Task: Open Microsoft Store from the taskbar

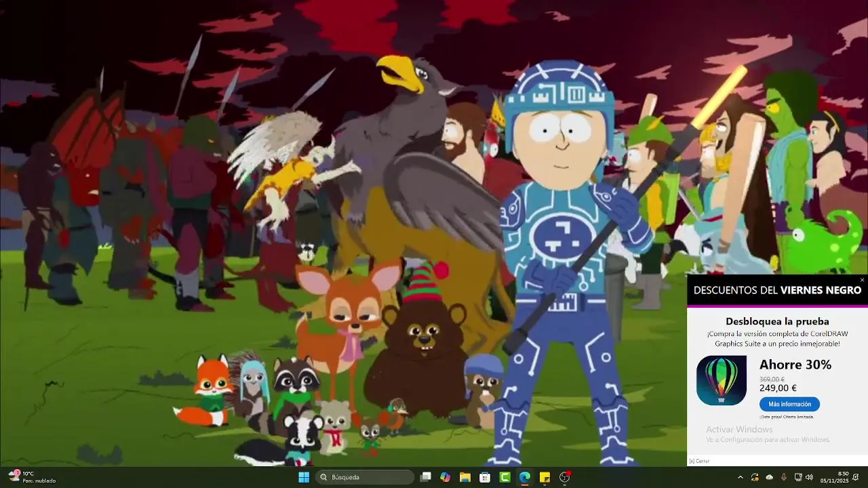Action: point(485,477)
